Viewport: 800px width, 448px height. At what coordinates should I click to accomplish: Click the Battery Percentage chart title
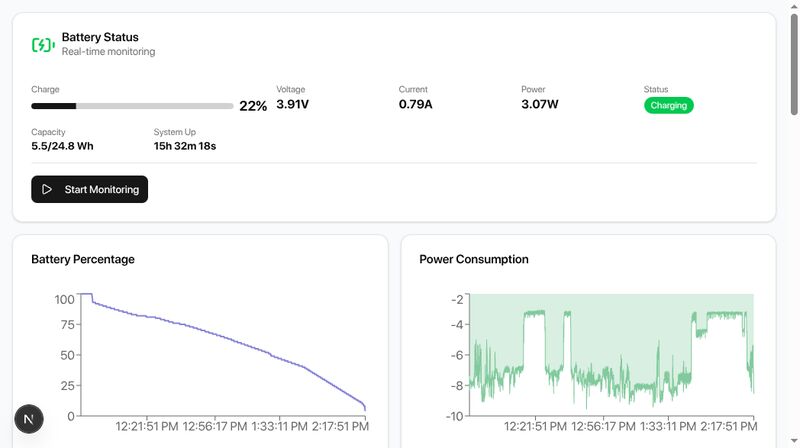(x=83, y=259)
